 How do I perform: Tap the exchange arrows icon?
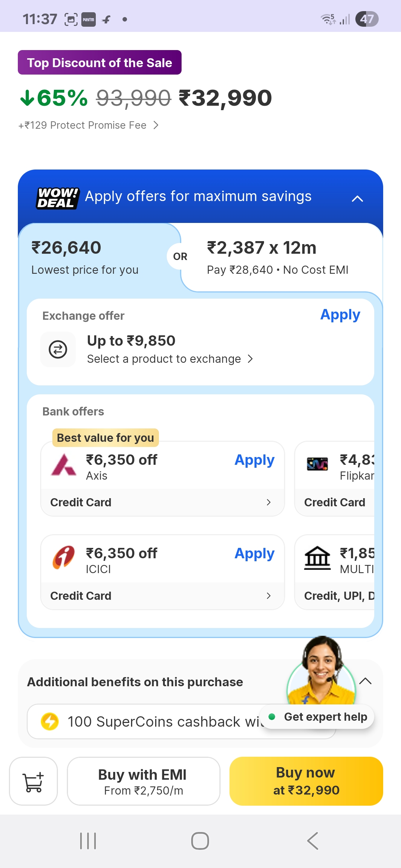(x=58, y=349)
